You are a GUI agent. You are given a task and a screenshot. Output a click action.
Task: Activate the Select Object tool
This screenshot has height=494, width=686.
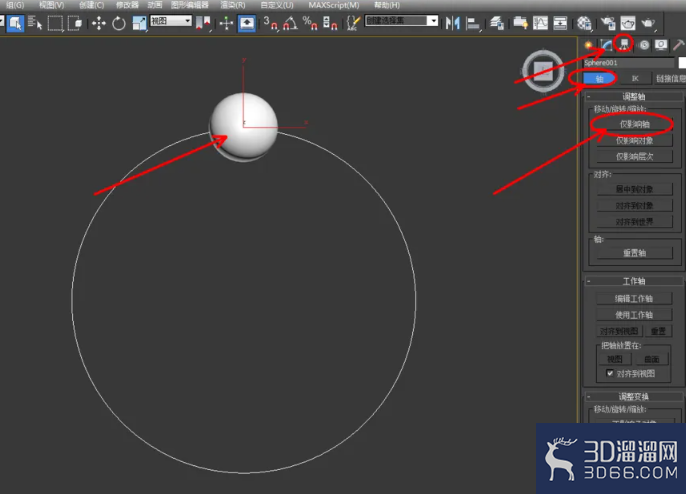tap(15, 23)
